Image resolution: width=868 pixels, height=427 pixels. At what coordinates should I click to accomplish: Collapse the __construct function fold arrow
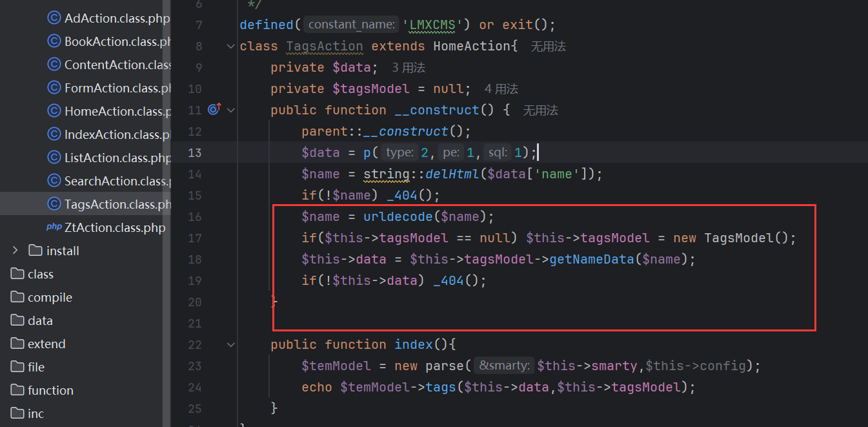231,110
